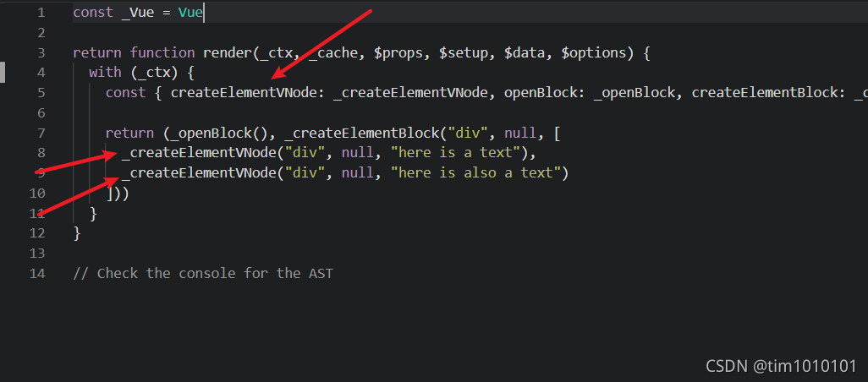Click the string "here is a text"
This screenshot has height=382, width=868.
pyautogui.click(x=456, y=153)
